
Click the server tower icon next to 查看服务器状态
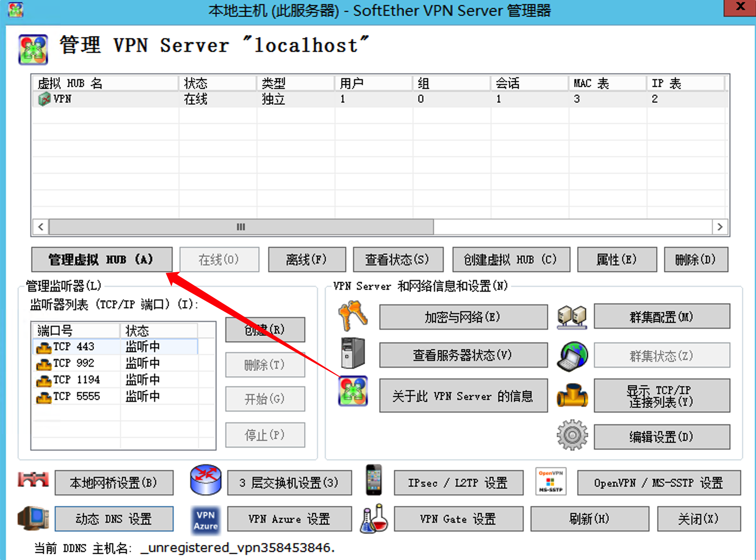coord(353,353)
